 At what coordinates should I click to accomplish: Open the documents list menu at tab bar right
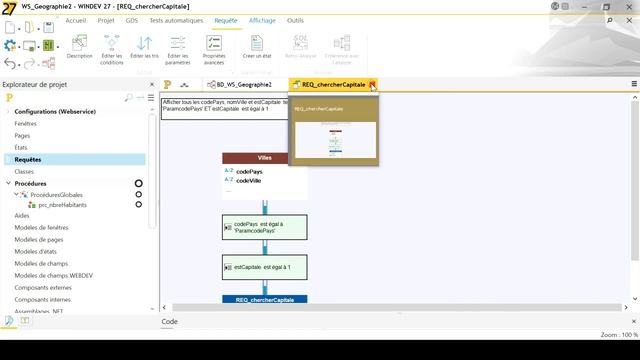634,84
